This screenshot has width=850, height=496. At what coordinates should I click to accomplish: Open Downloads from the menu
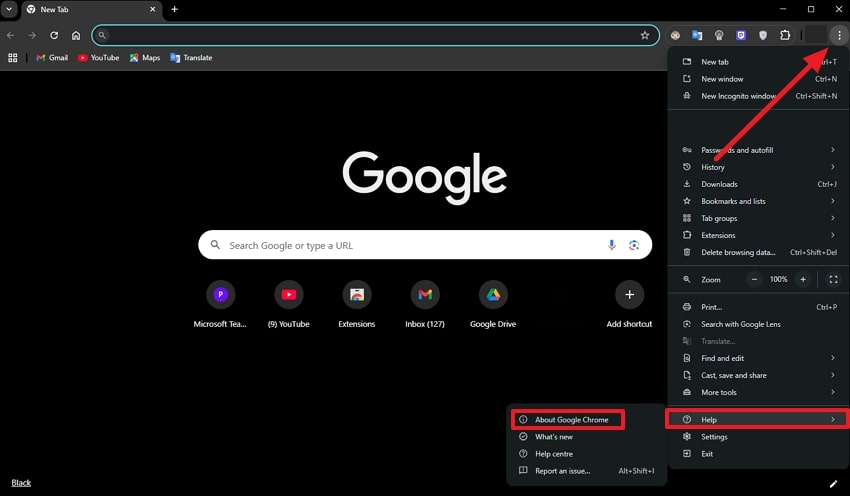[758, 184]
